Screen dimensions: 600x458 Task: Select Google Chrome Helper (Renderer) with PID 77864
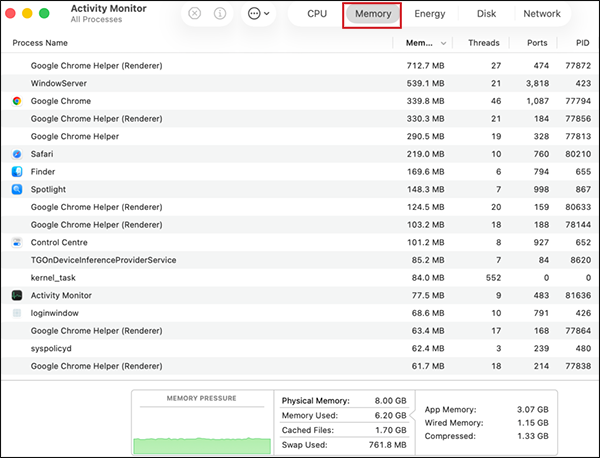click(x=300, y=331)
